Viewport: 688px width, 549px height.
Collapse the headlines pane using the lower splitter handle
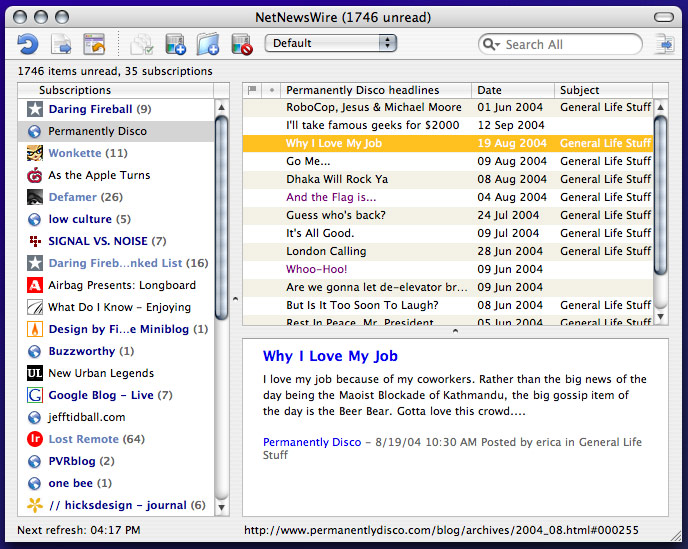point(455,331)
